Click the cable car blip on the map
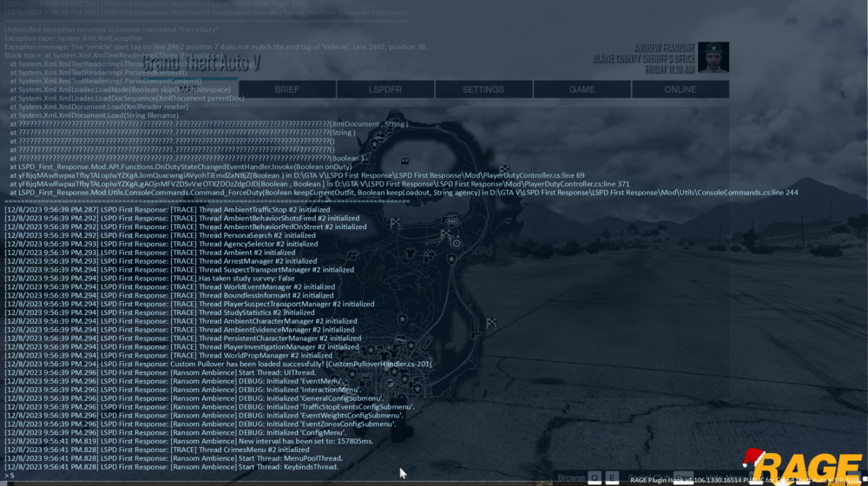Viewport: 868px width, 486px height. [404, 161]
